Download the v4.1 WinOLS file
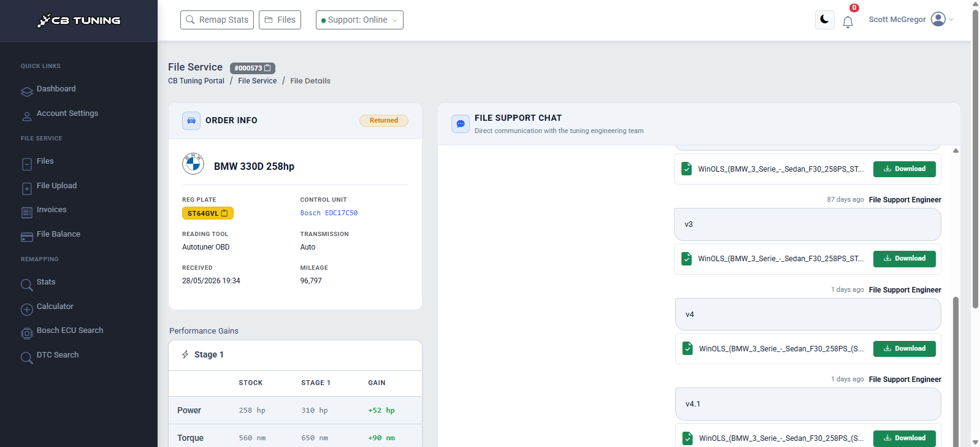The height and width of the screenshot is (447, 980). (x=905, y=438)
